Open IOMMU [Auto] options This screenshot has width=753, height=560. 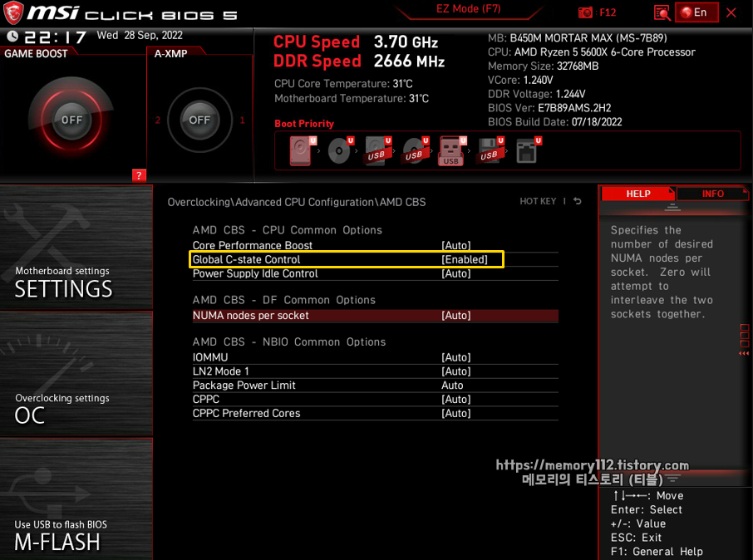(x=375, y=356)
